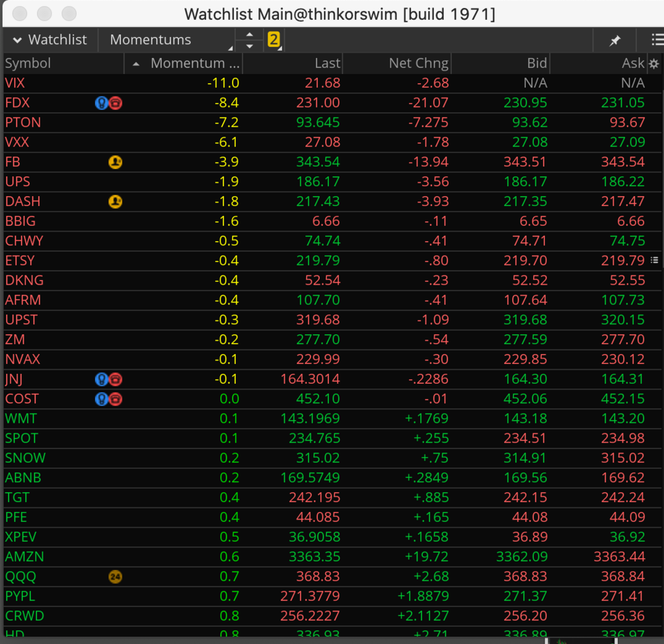Open row actions menu icon on ETSY row
664x644 pixels.
click(x=654, y=260)
